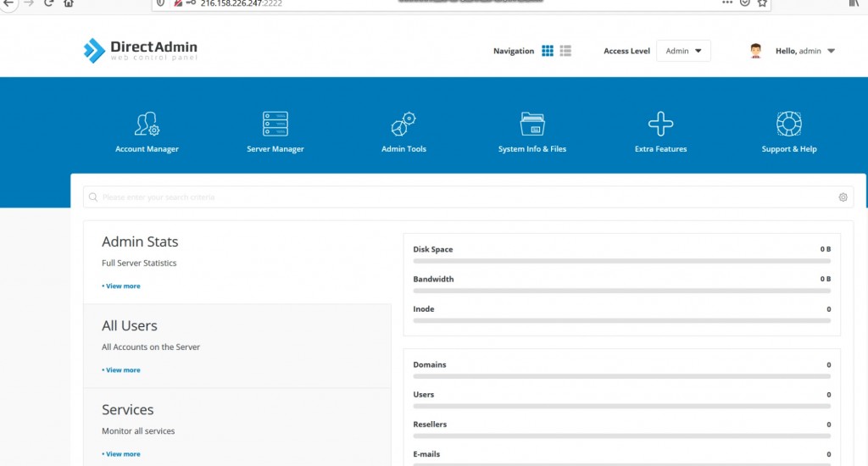Click the 'Inode' label
This screenshot has height=466, width=868.
click(424, 309)
